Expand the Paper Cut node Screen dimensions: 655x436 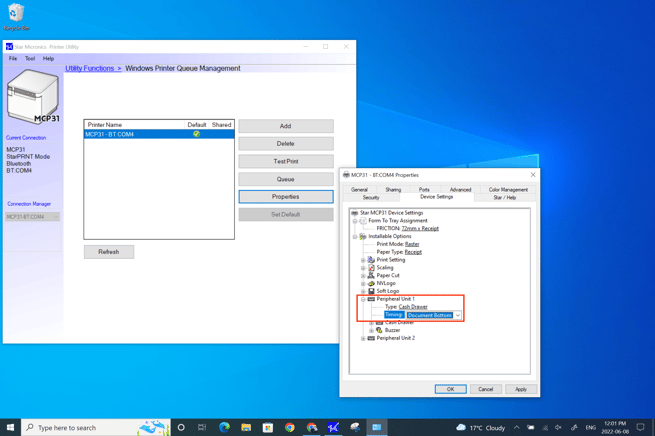point(363,276)
